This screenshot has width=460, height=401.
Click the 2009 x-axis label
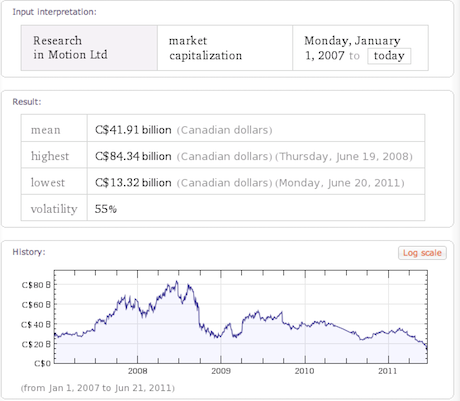point(221,371)
